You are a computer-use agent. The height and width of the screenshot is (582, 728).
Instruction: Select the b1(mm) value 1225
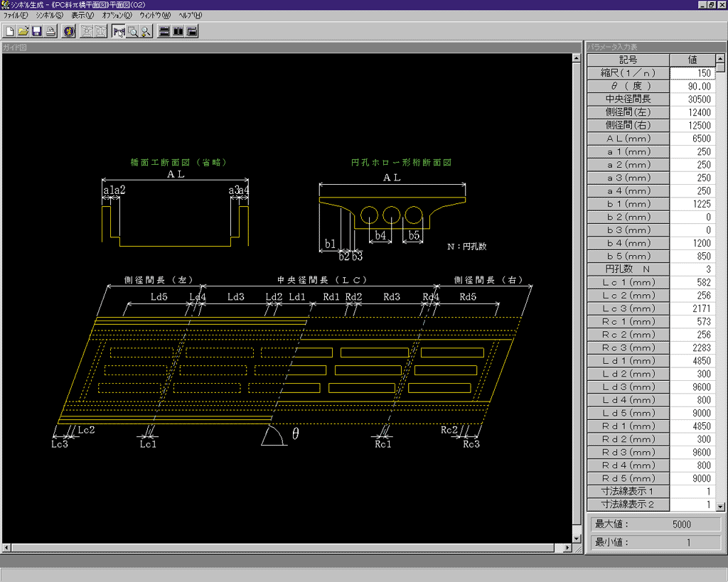692,204
